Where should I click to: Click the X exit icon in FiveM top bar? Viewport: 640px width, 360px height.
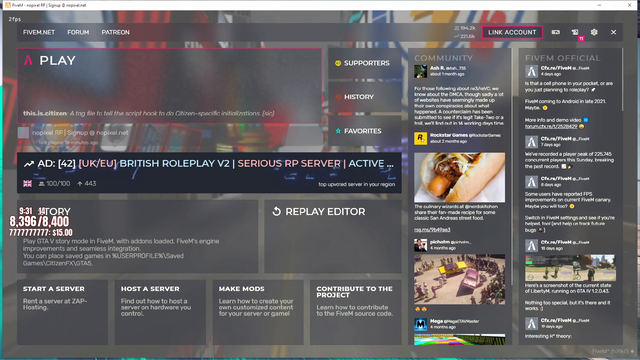click(x=613, y=32)
